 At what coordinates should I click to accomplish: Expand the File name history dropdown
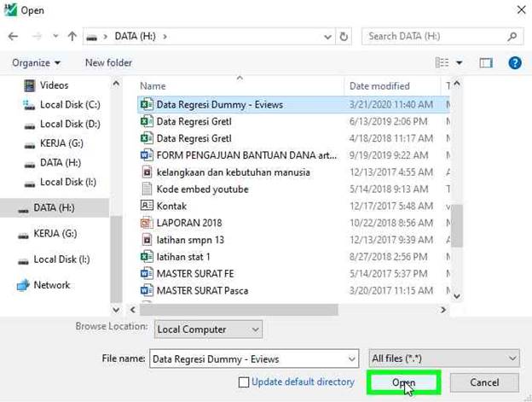click(350, 358)
